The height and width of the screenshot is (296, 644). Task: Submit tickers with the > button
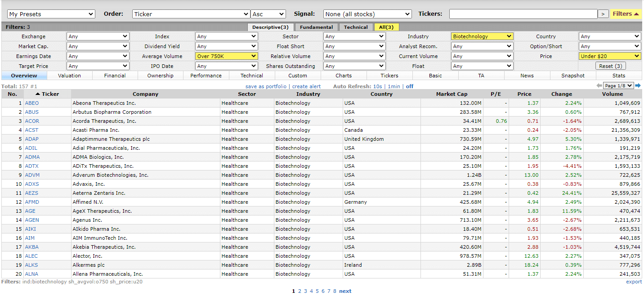pyautogui.click(x=603, y=14)
